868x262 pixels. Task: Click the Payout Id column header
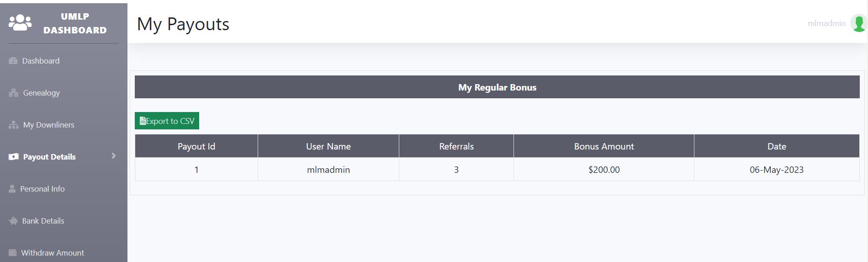196,146
